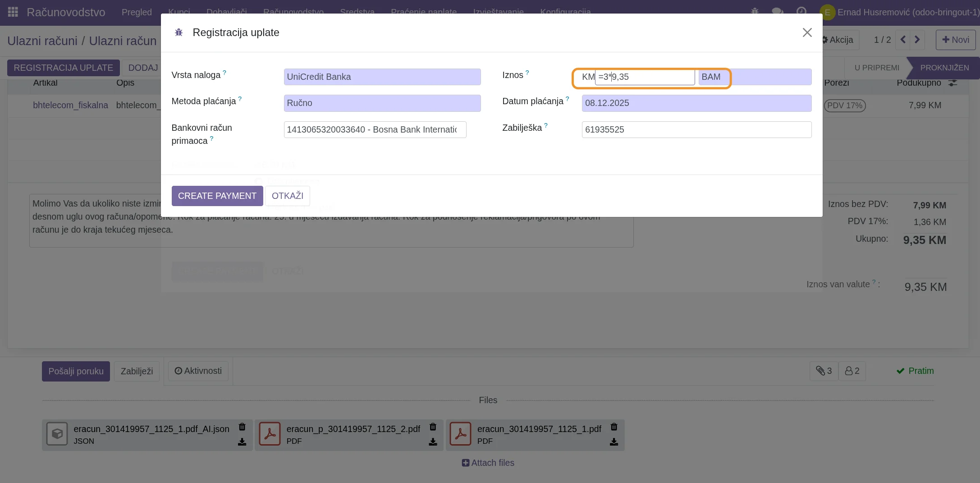Delete eracun_p_301419957_1125_2.pdf using trash icon
Viewport: 980px width, 483px height.
pyautogui.click(x=433, y=427)
